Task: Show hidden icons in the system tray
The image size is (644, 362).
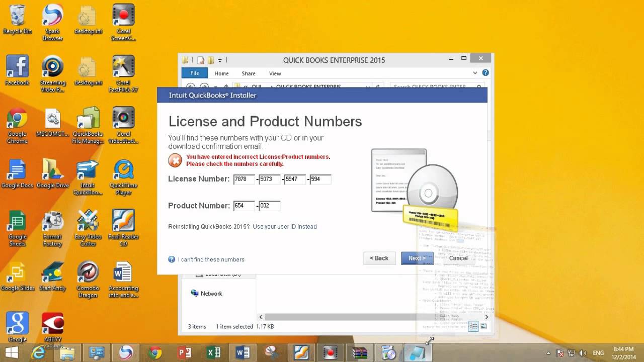Action: point(548,353)
